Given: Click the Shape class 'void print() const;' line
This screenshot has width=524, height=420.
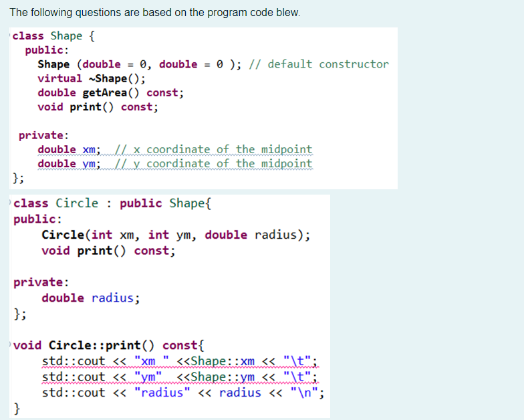Looking at the screenshot, I should click(98, 107).
